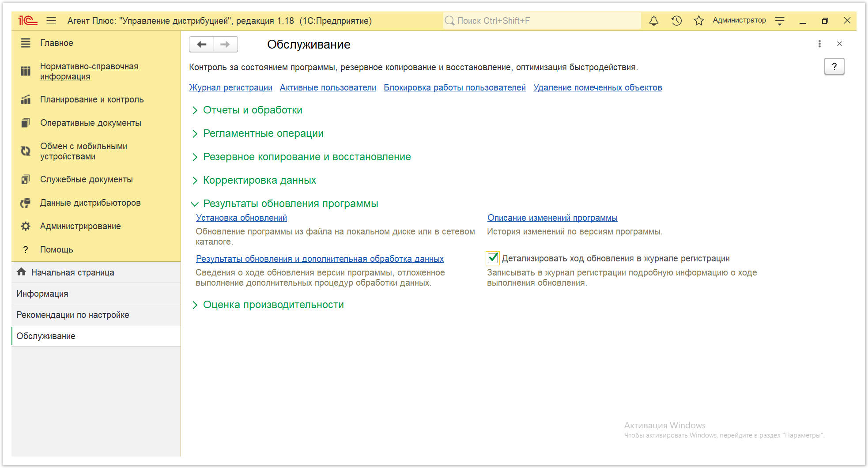Click the Данные дистрибьюторов icon
The image size is (868, 468).
[26, 203]
